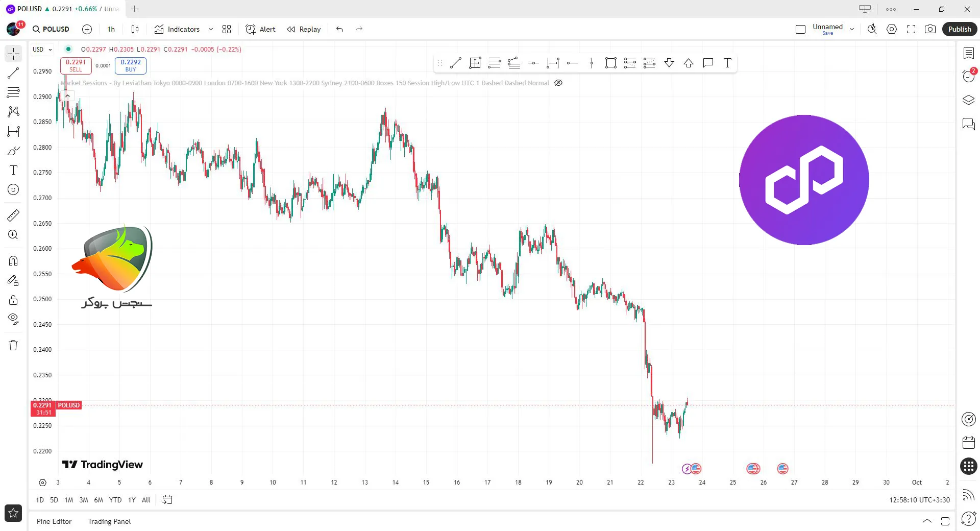Click the Publish button

(960, 29)
